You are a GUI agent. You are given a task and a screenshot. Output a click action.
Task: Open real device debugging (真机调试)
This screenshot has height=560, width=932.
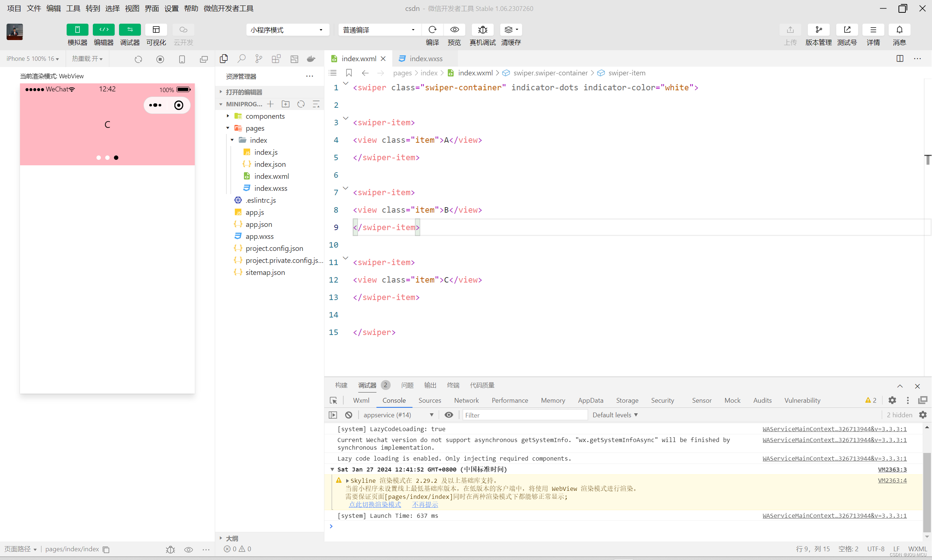(x=482, y=29)
